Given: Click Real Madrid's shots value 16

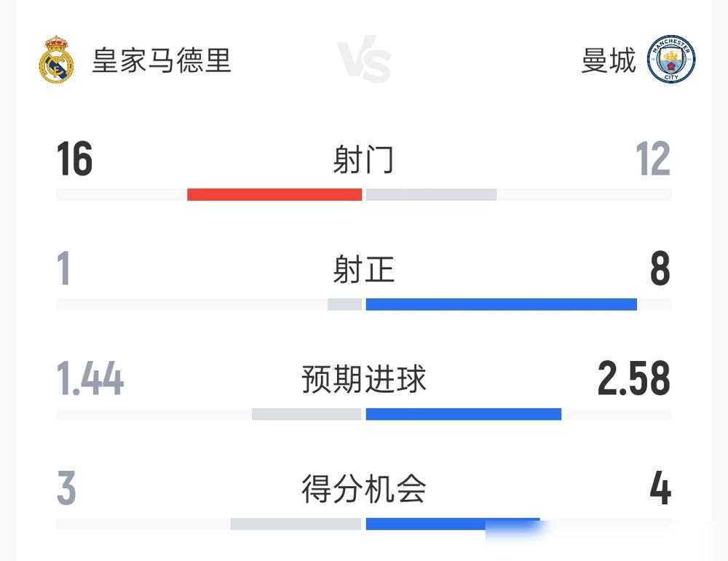Looking at the screenshot, I should (74, 159).
